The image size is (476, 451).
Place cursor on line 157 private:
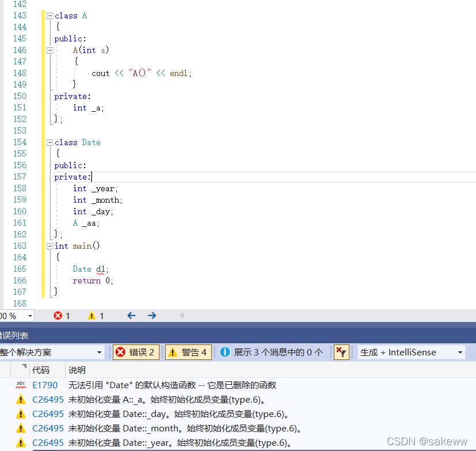pyautogui.click(x=73, y=177)
